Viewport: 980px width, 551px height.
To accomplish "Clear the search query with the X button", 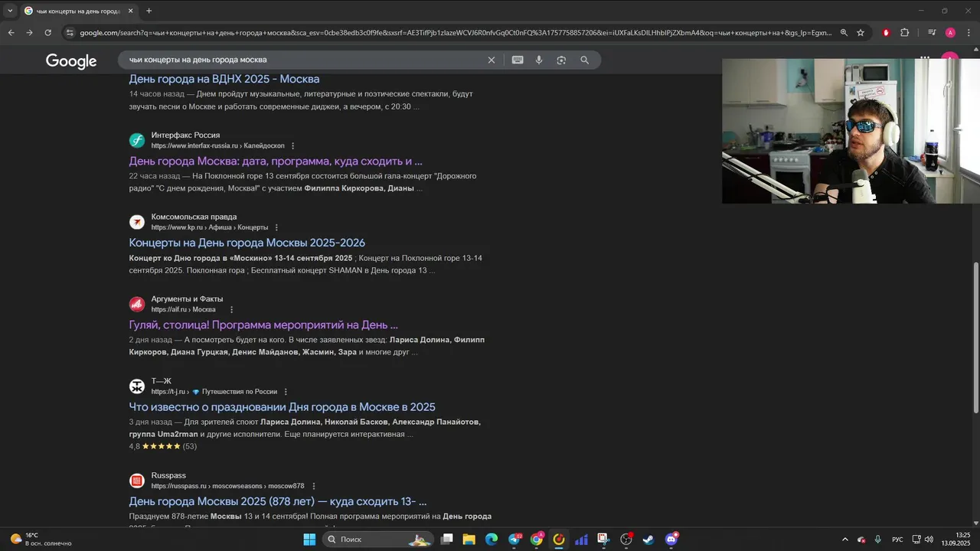I will 492,60.
